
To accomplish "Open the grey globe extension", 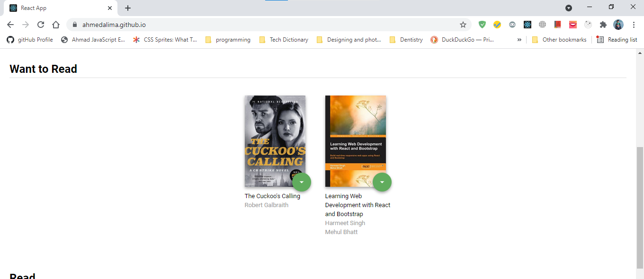I will [x=543, y=25].
